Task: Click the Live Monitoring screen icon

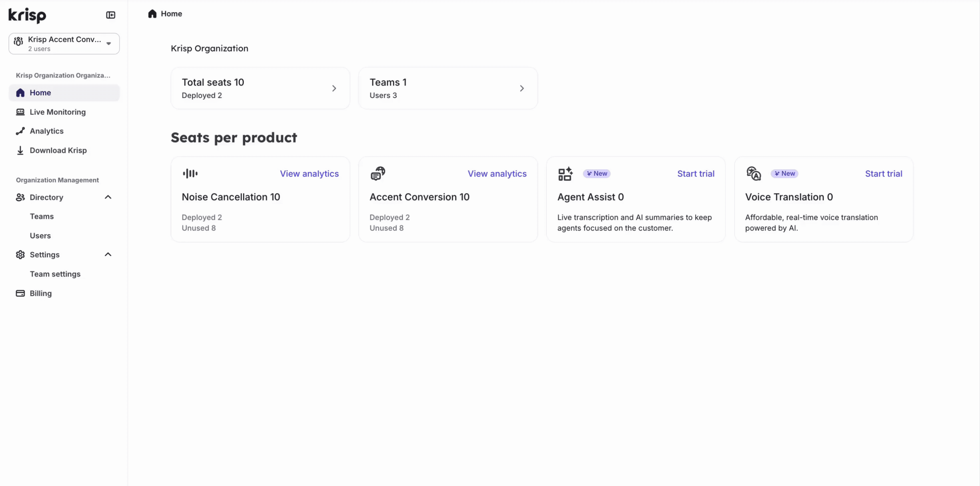Action: pyautogui.click(x=20, y=112)
